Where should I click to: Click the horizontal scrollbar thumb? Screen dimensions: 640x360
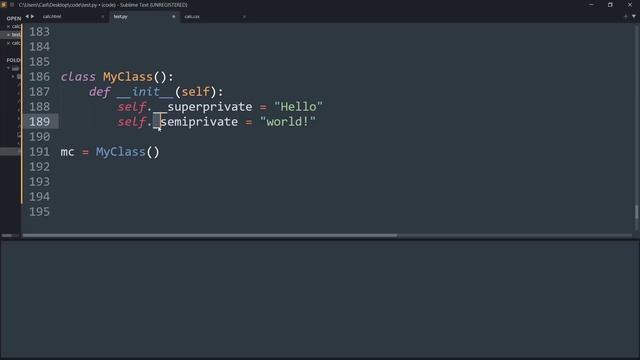pos(210,235)
